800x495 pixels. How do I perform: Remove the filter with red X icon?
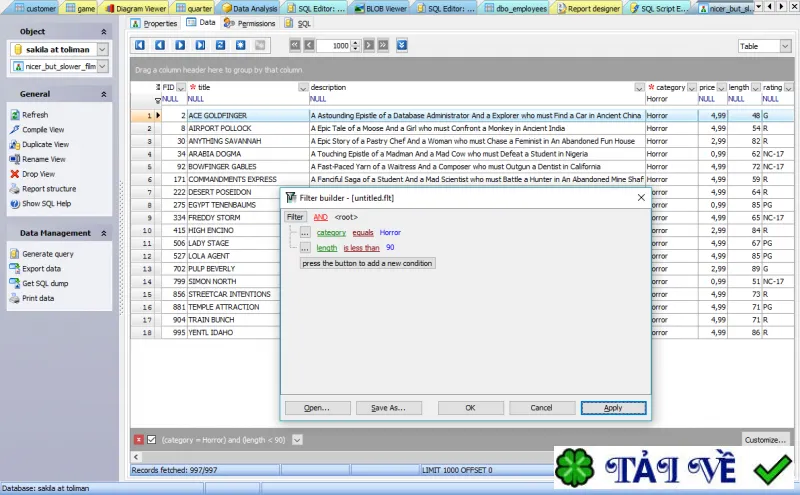[x=139, y=439]
